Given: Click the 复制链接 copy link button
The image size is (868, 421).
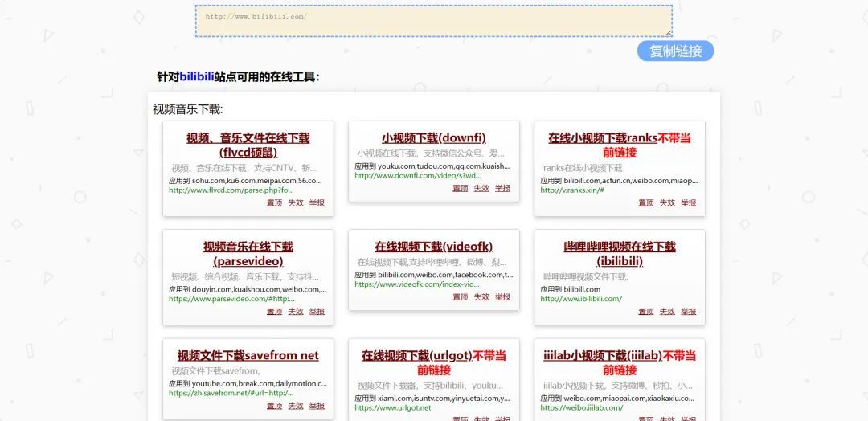Looking at the screenshot, I should click(x=675, y=51).
